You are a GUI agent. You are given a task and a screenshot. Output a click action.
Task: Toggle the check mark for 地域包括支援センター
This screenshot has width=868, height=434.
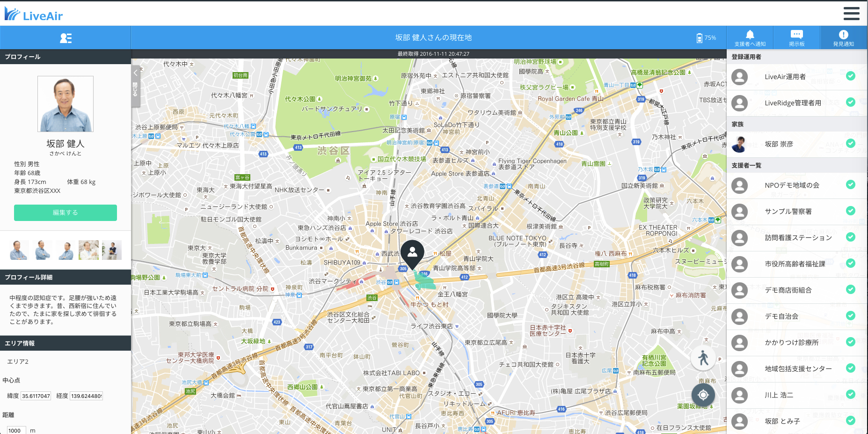coord(851,368)
